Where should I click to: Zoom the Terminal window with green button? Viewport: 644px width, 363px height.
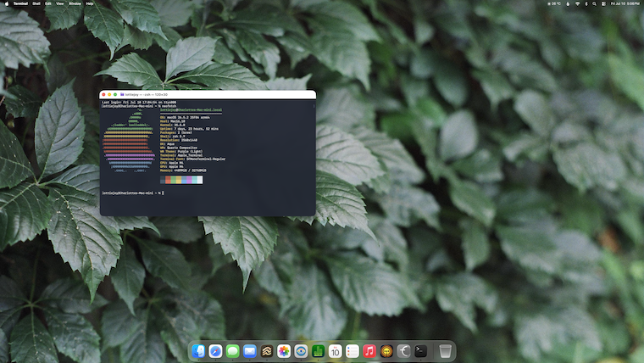tap(115, 94)
